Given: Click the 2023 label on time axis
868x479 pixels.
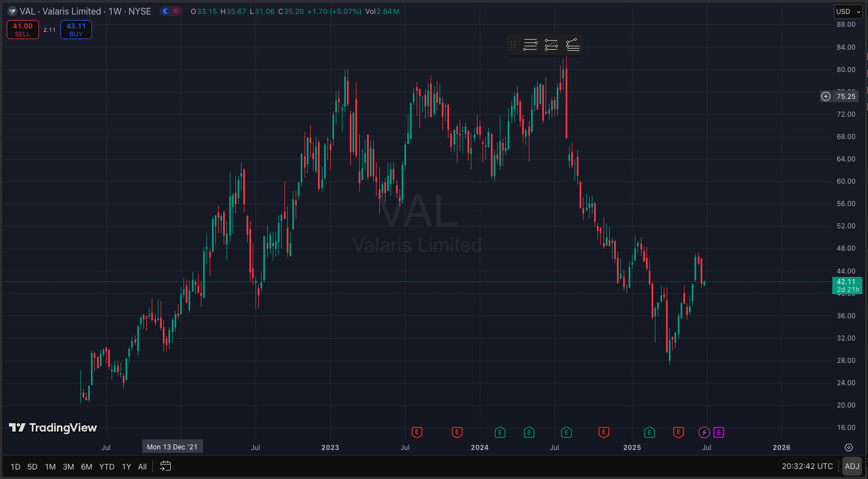Looking at the screenshot, I should click(x=330, y=447).
